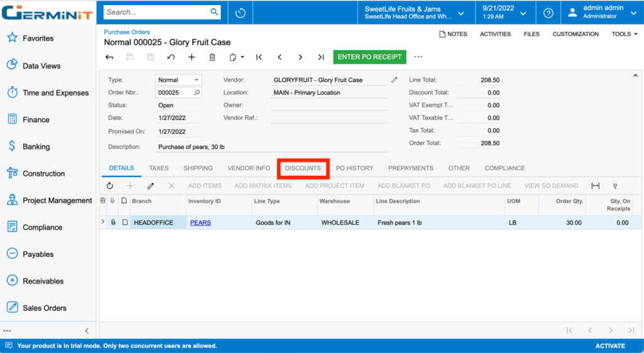
Task: Navigate to the next record
Action: pos(301,57)
